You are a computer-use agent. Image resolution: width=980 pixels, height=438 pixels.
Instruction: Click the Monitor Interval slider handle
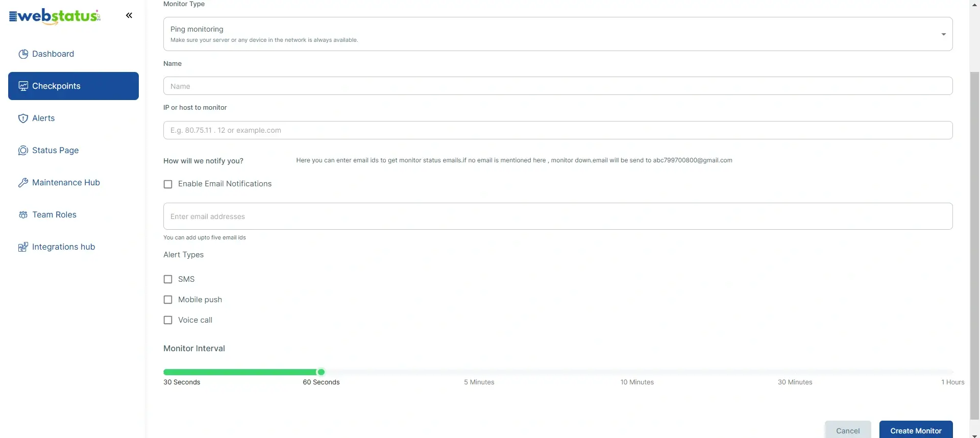click(x=321, y=372)
